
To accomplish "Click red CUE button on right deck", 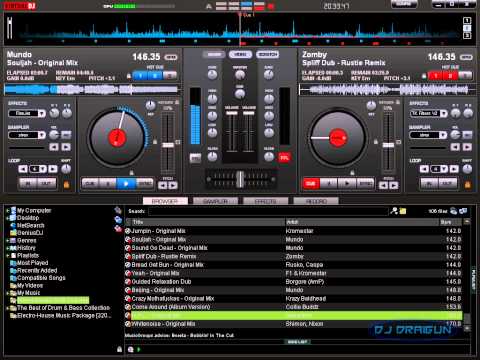I will 311,184.
